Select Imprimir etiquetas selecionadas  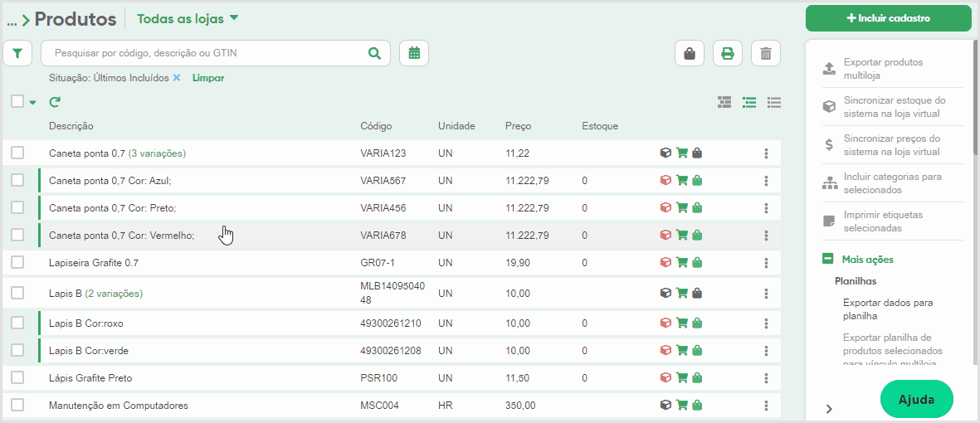(x=893, y=221)
